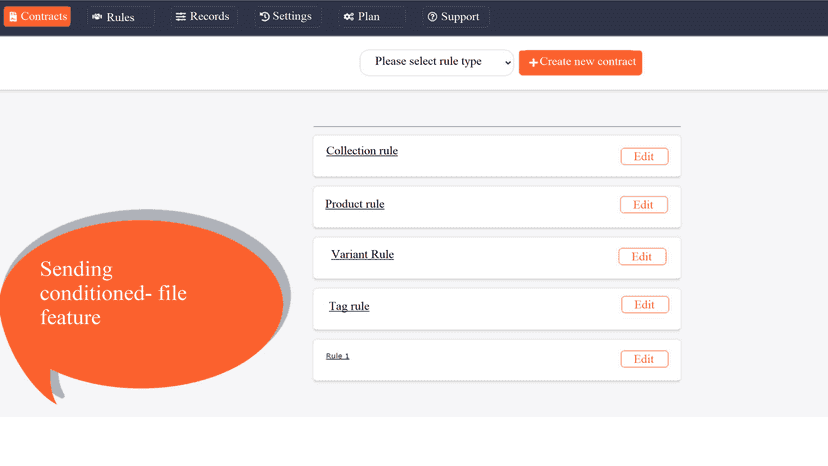Edit the Variant Rule entry
Screen dimensions: 828x466
coord(642,256)
